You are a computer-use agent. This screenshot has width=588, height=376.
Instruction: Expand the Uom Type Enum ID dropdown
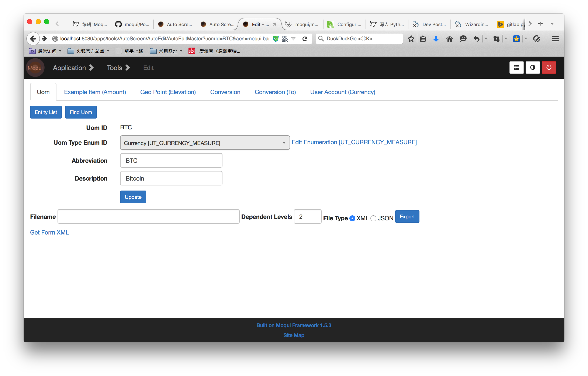point(205,143)
